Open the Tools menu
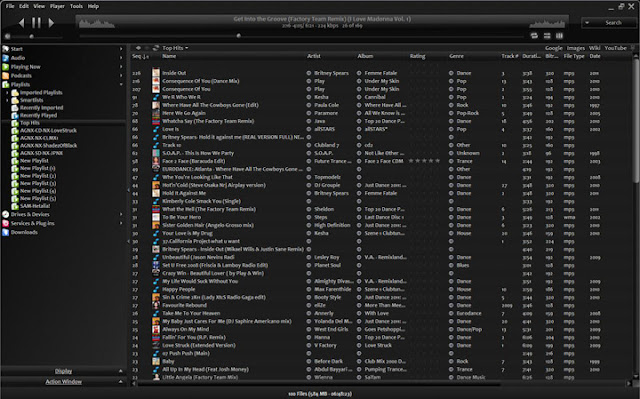The image size is (640, 399). [x=76, y=6]
